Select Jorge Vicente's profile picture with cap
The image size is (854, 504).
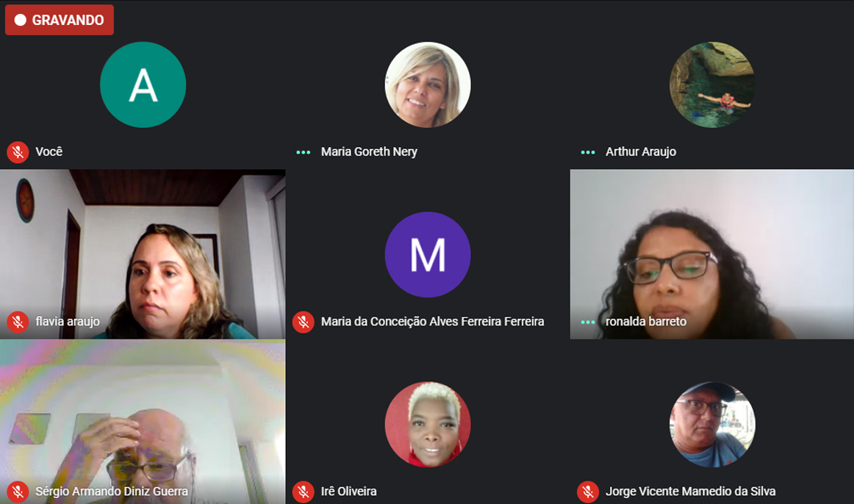click(712, 425)
